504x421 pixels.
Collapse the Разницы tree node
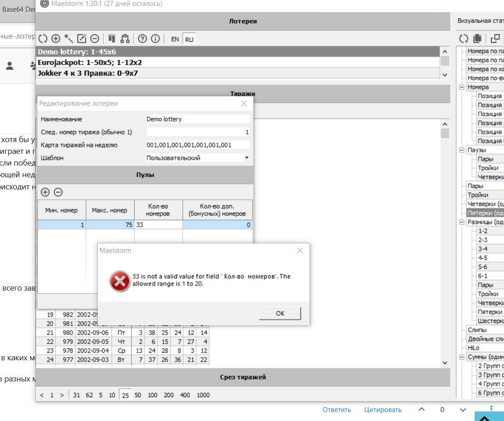pos(462,222)
